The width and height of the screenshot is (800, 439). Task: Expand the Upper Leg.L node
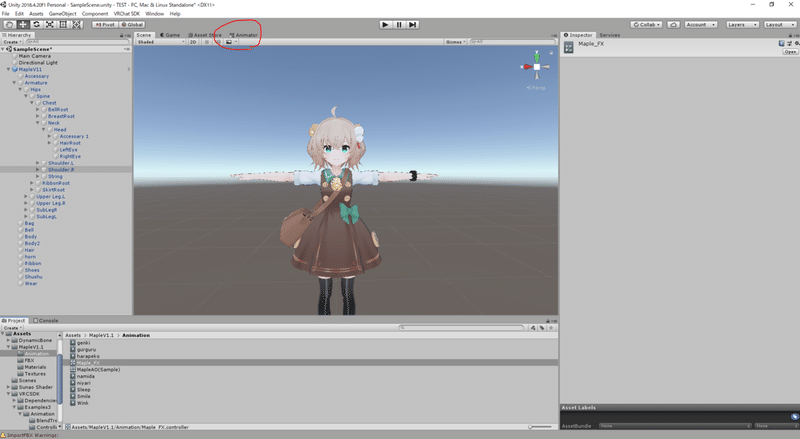[x=26, y=197]
